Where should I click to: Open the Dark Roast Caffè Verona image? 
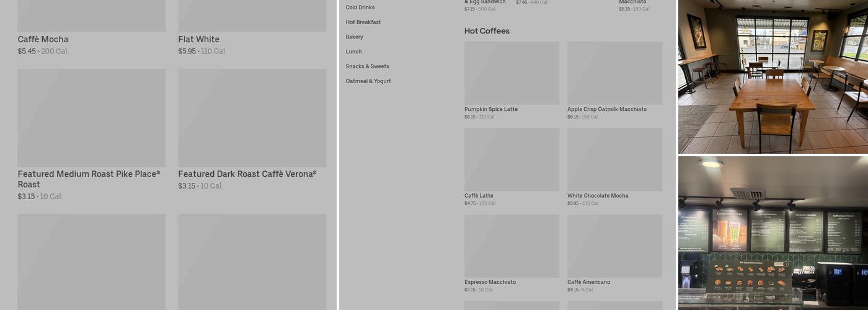[252, 118]
